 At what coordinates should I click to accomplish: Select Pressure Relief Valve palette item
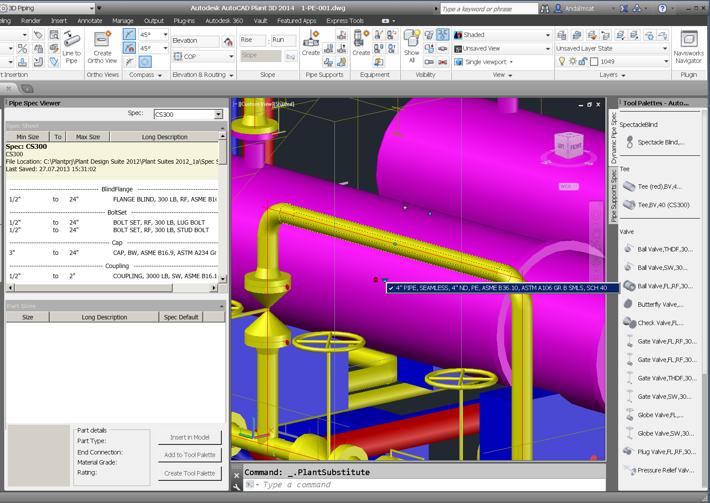(x=659, y=470)
